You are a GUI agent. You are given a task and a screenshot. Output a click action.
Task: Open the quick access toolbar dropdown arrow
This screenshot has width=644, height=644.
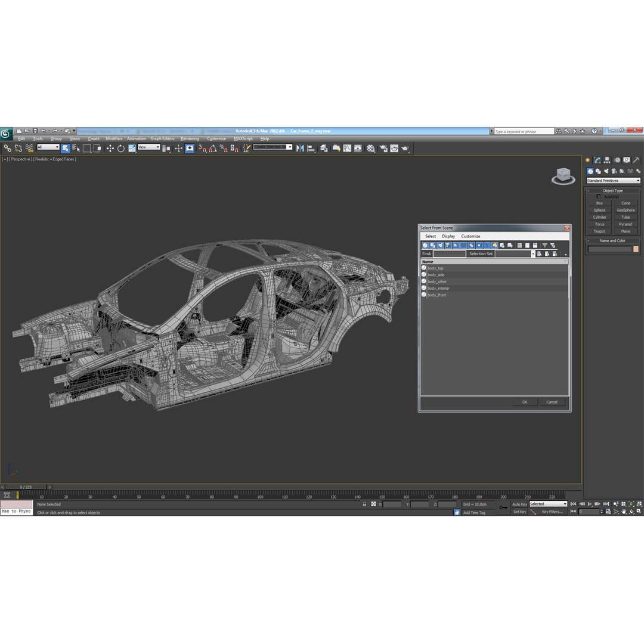74,131
